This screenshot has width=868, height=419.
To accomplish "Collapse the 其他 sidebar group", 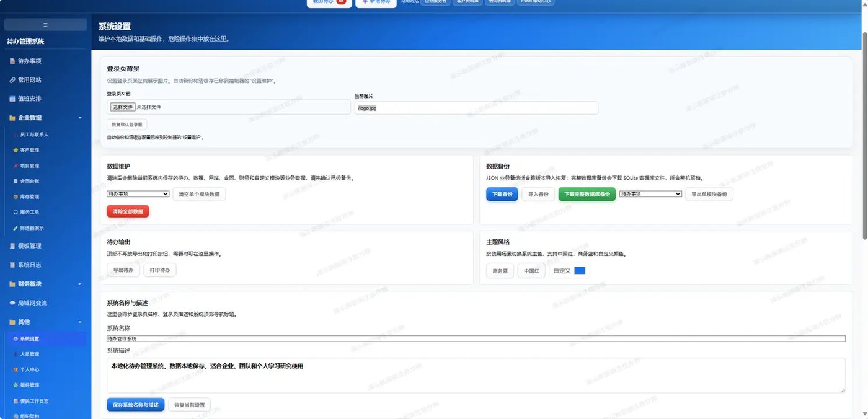I will [x=79, y=322].
